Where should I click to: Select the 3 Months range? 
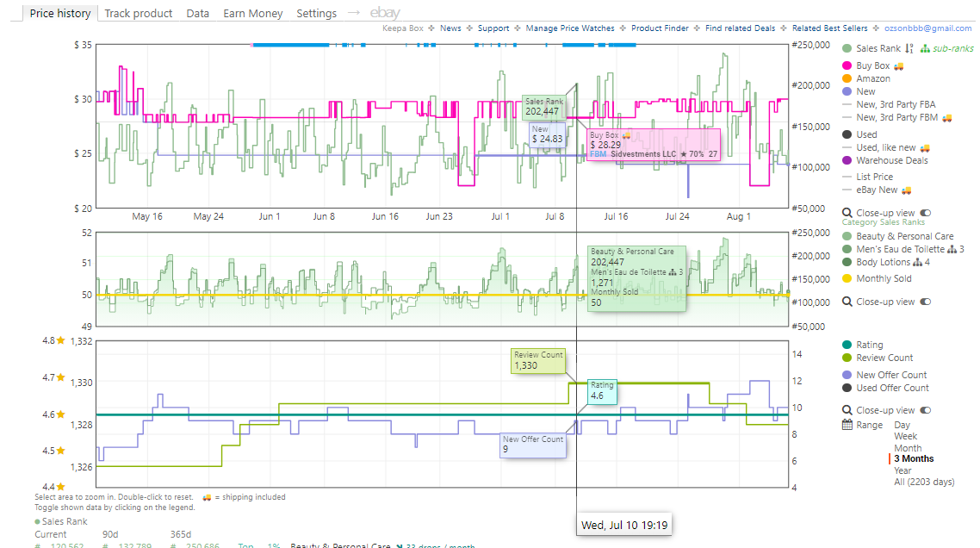point(914,458)
